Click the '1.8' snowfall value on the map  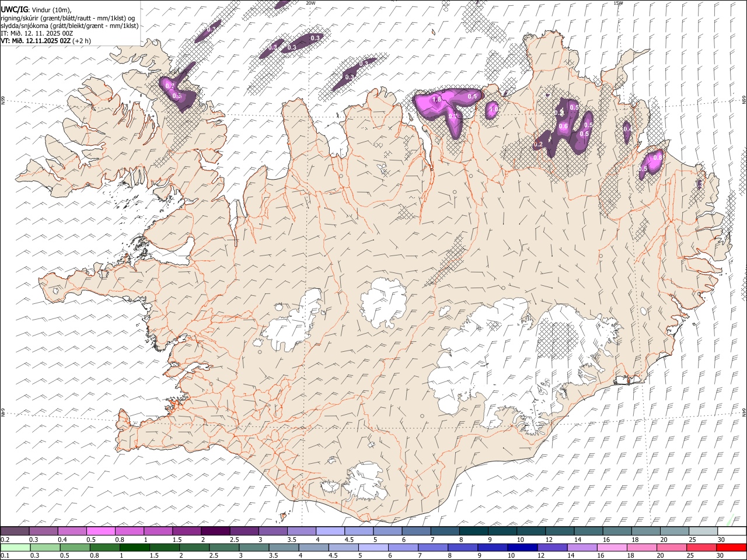click(x=437, y=100)
